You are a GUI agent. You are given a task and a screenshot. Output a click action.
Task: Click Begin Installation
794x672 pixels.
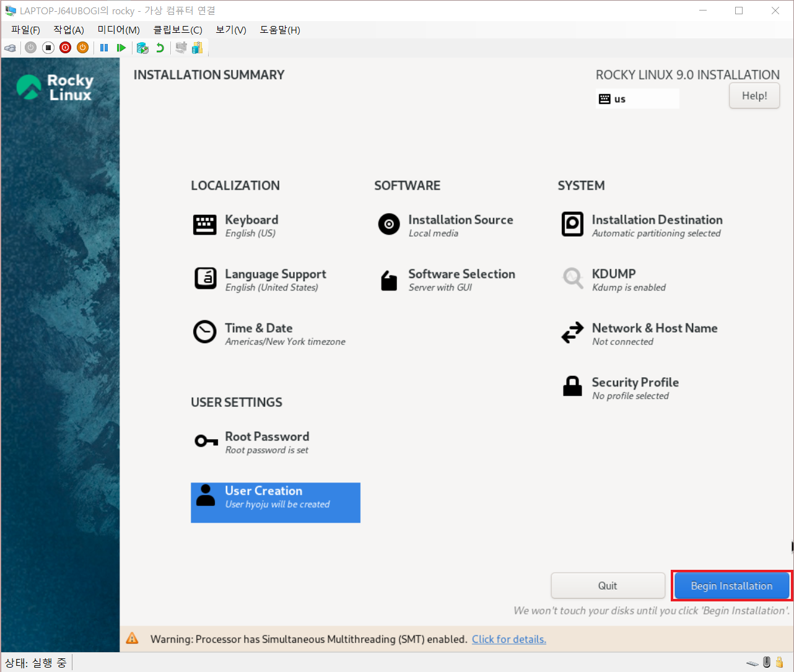point(731,585)
